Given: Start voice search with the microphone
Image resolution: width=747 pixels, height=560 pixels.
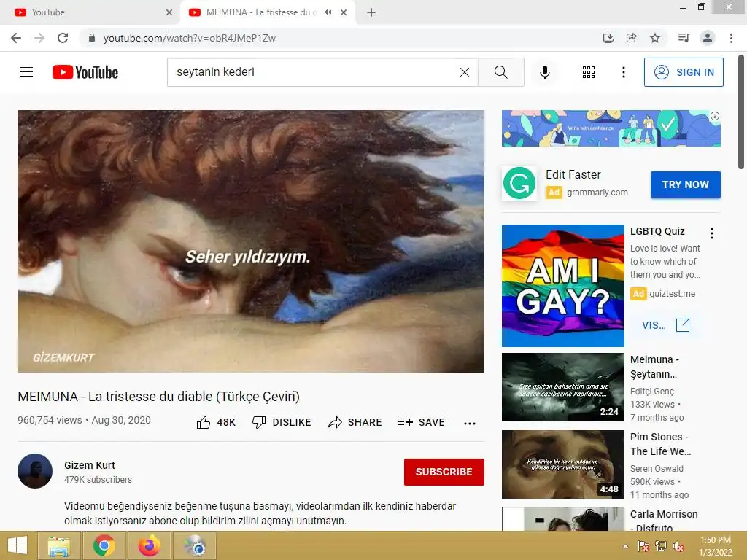Looking at the screenshot, I should click(x=545, y=72).
